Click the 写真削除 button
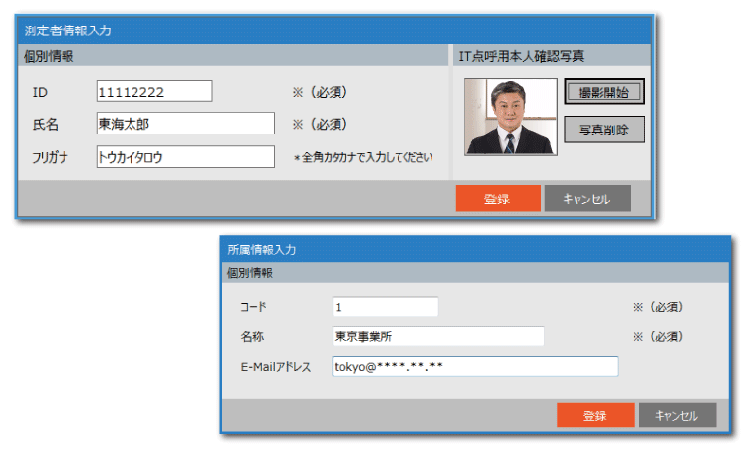This screenshot has width=750, height=451. (604, 129)
